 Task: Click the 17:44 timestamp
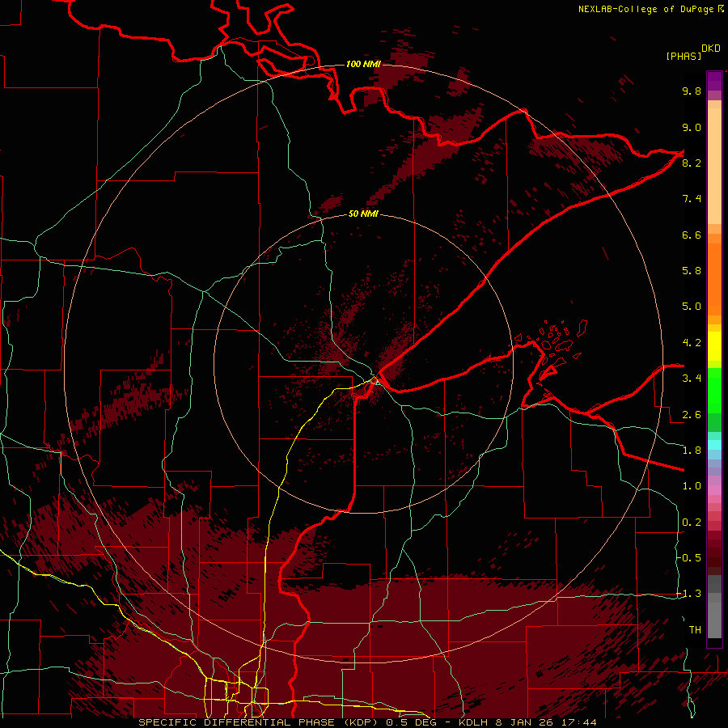click(578, 722)
